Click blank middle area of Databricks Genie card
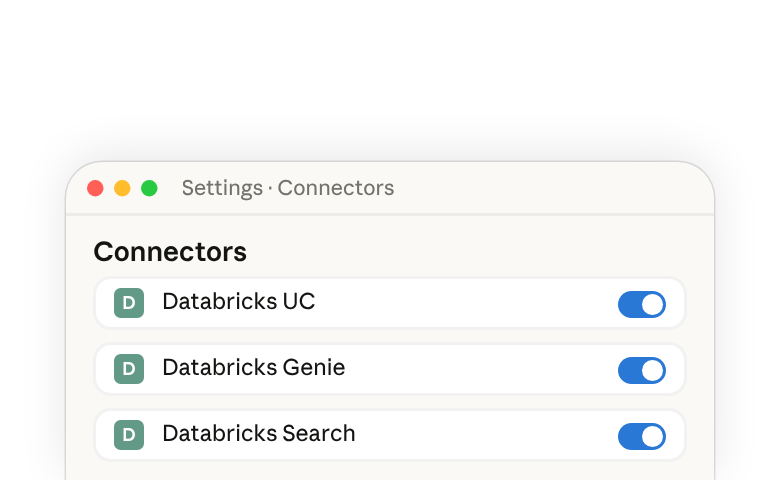The image size is (780, 480). [x=478, y=369]
